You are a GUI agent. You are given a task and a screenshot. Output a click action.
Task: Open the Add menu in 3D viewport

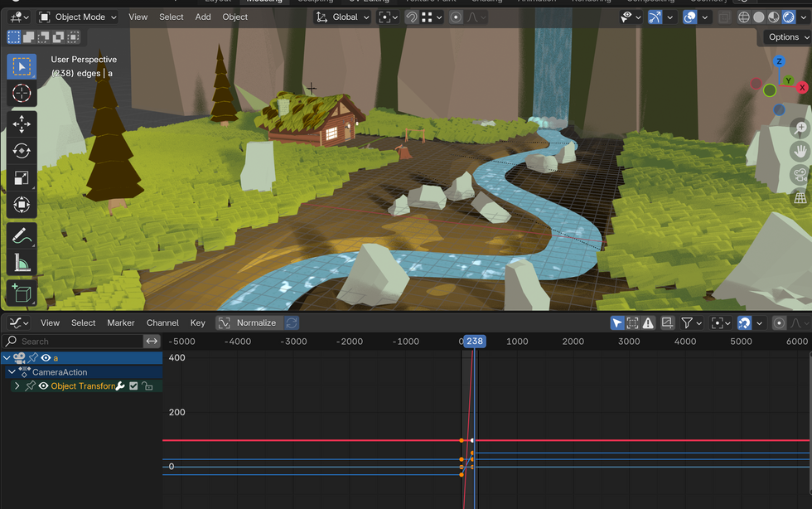tap(203, 17)
